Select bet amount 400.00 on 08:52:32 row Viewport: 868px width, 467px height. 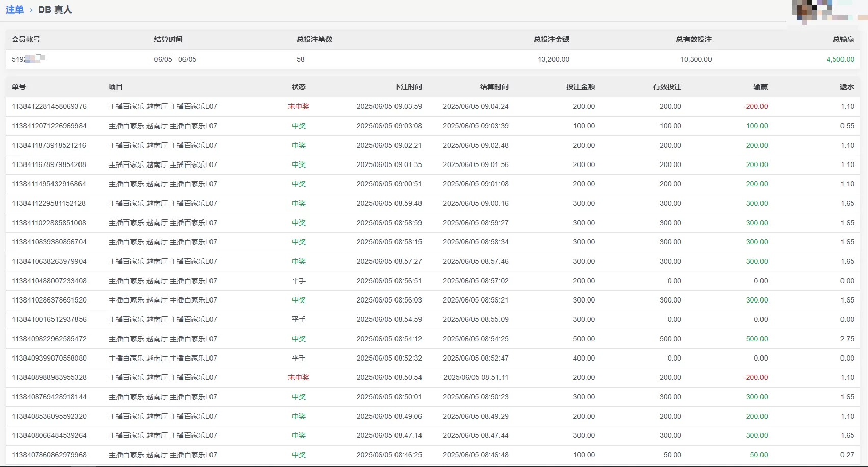click(584, 358)
